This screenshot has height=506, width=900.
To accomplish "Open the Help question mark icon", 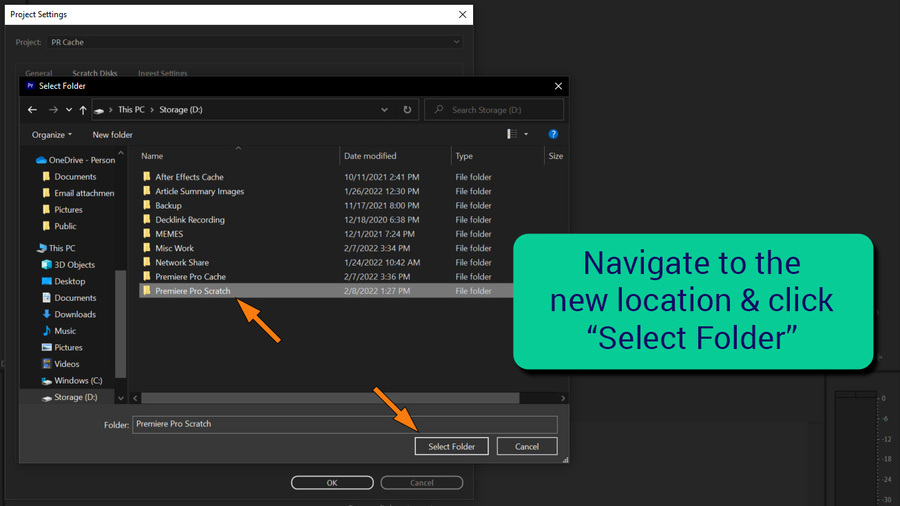I will tap(553, 134).
